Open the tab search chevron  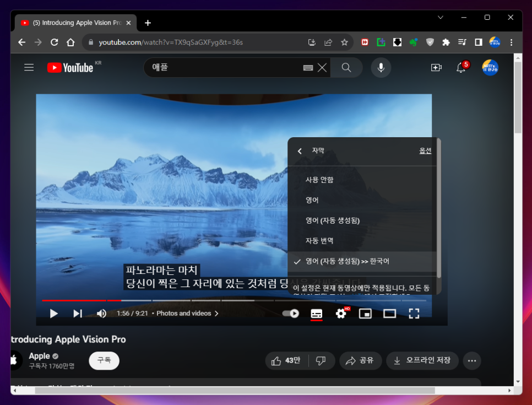click(441, 17)
